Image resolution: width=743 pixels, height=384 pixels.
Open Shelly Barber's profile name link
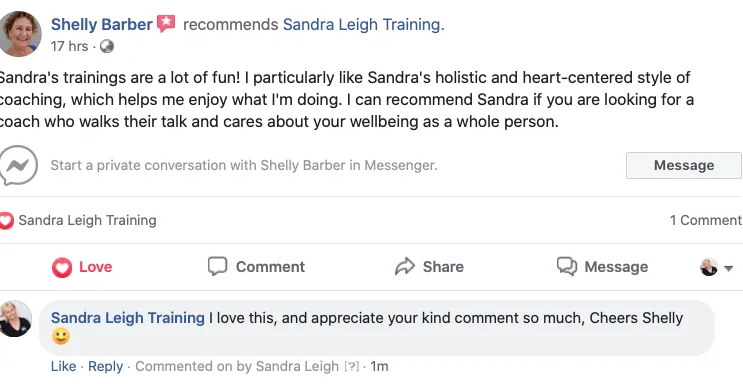coord(102,24)
